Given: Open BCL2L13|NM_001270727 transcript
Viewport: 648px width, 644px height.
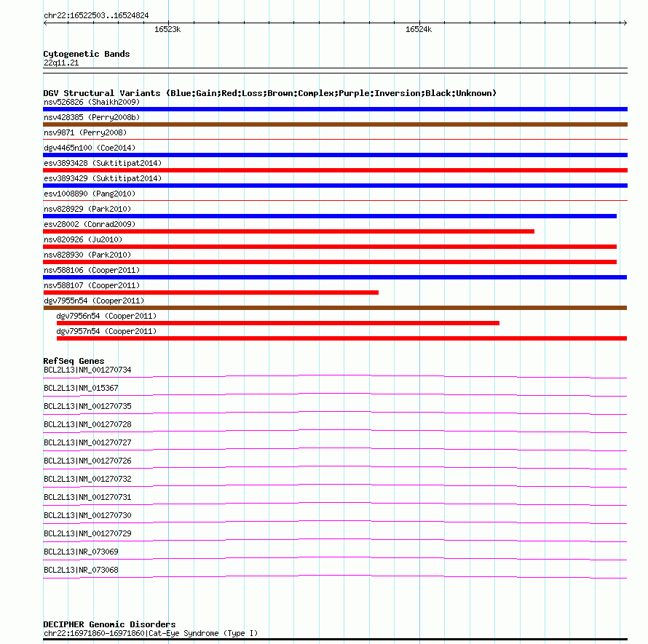Looking at the screenshot, I should coord(87,442).
